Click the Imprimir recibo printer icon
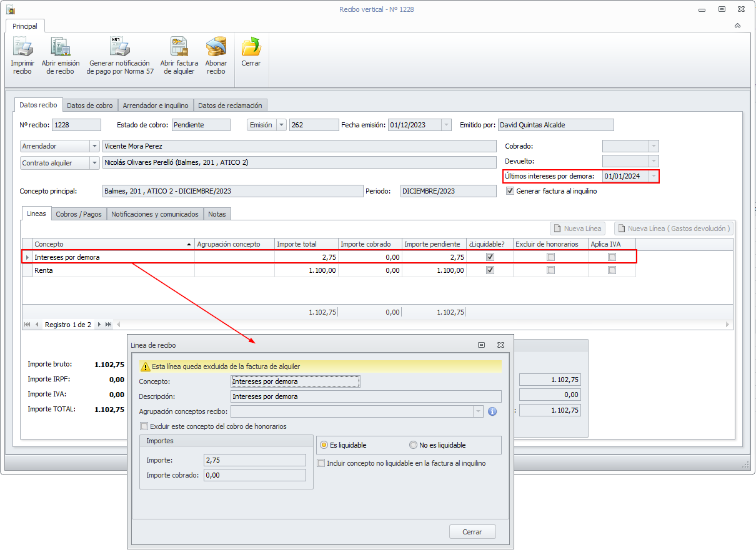The height and width of the screenshot is (550, 756). click(x=22, y=47)
